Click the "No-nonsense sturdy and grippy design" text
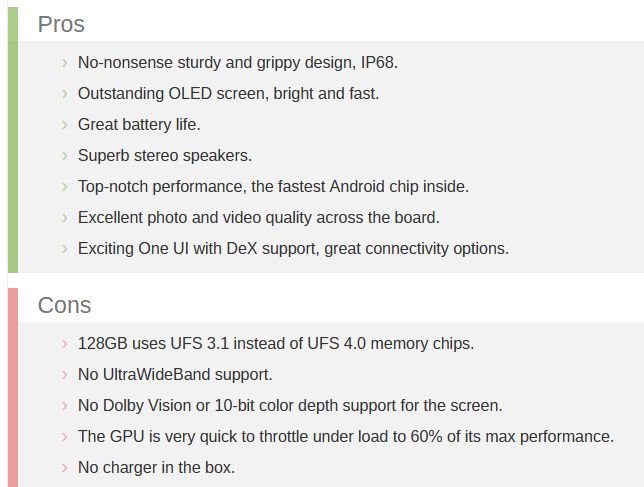644x487 pixels. (x=237, y=63)
